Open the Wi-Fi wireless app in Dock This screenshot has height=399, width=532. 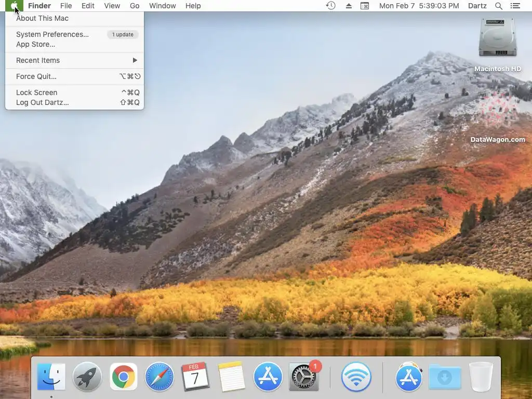pos(356,377)
